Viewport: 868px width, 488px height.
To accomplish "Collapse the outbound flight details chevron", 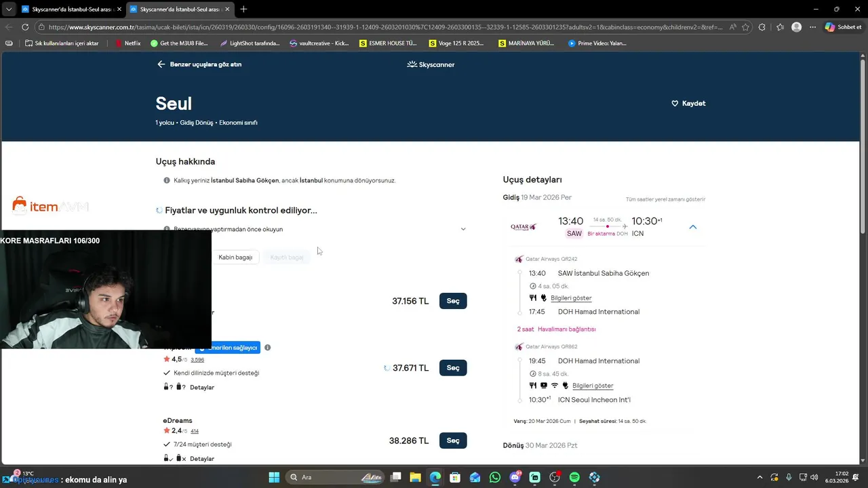I will click(692, 227).
